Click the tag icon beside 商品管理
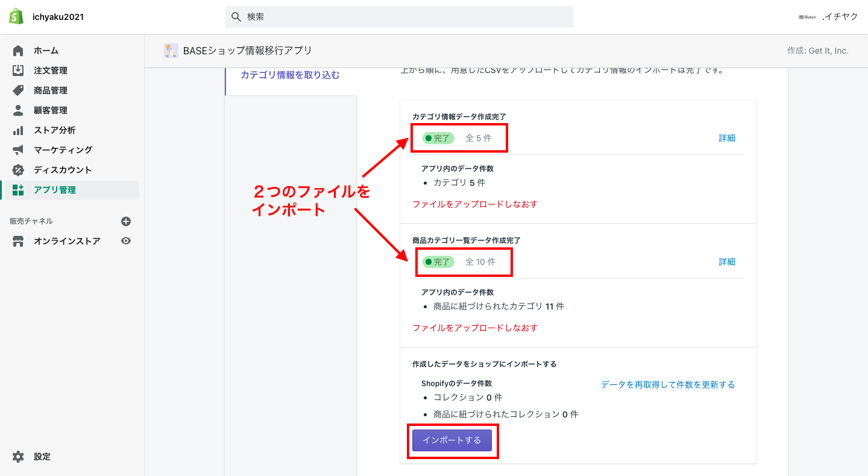 [18, 90]
